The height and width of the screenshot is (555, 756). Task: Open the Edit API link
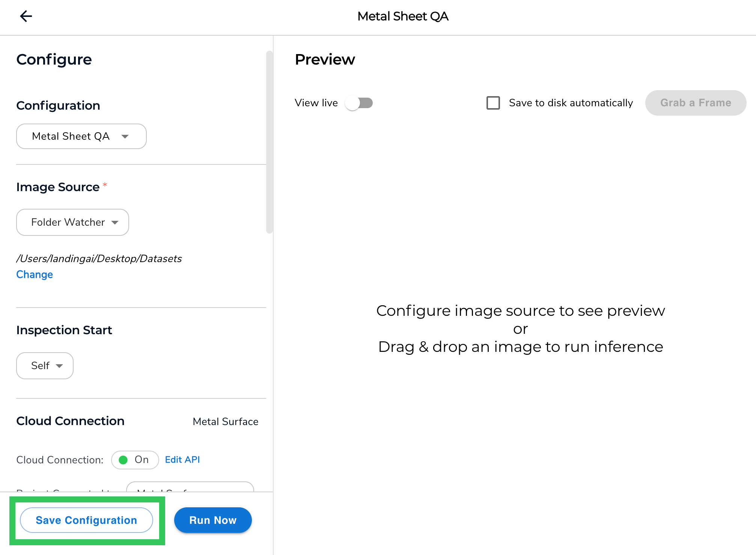click(182, 460)
